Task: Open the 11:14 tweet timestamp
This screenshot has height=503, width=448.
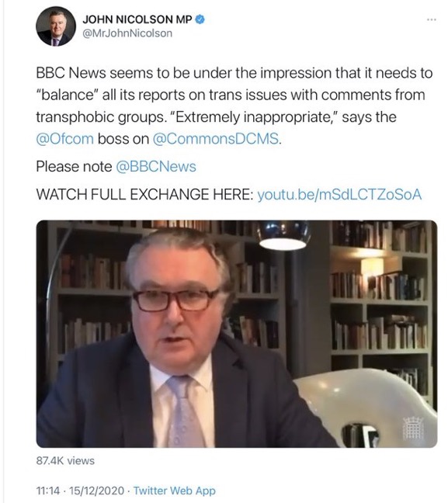Action: click(48, 491)
